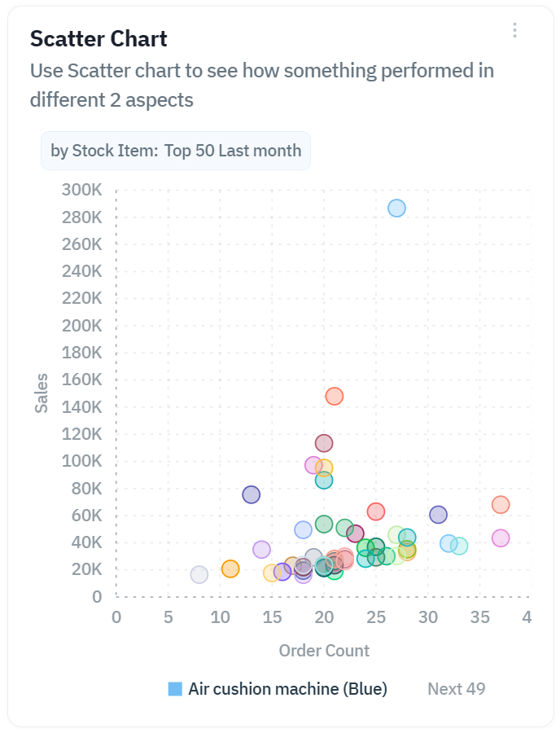The width and height of the screenshot is (560, 733).
Task: Click the blue Air cushion machine legend swatch
Action: tap(175, 689)
